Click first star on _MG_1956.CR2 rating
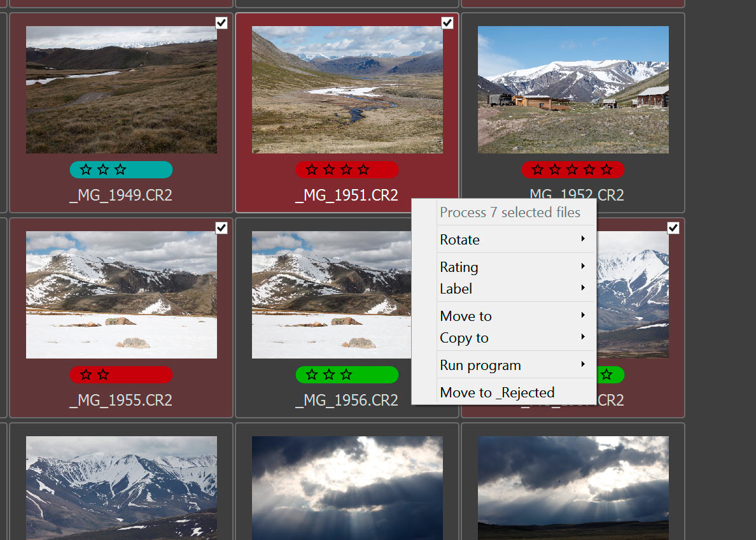The image size is (756, 540). coord(312,375)
